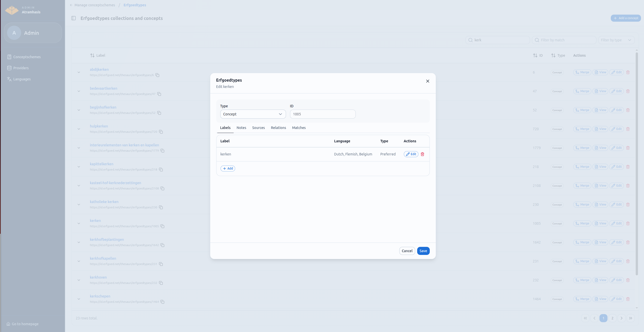The height and width of the screenshot is (332, 644).
Task: Expand the kerkhofkapellen row
Action: (79, 261)
